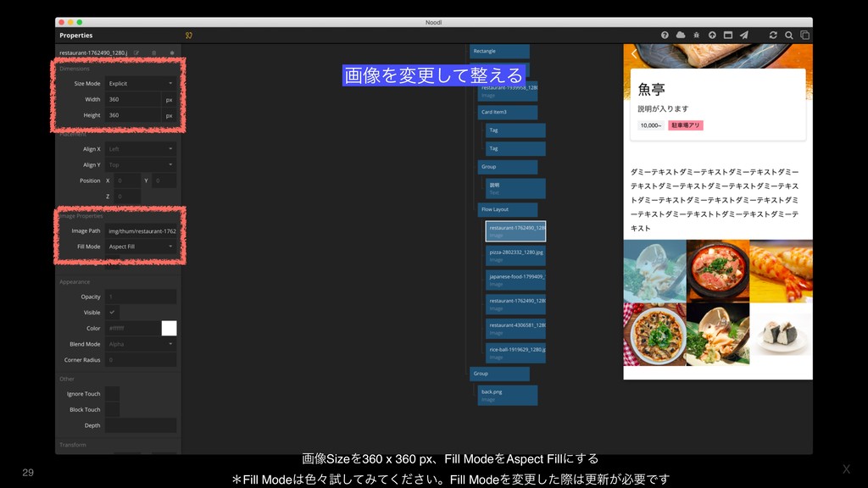Click the cloud icon in toolbar
This screenshot has height=488, width=868.
click(681, 35)
